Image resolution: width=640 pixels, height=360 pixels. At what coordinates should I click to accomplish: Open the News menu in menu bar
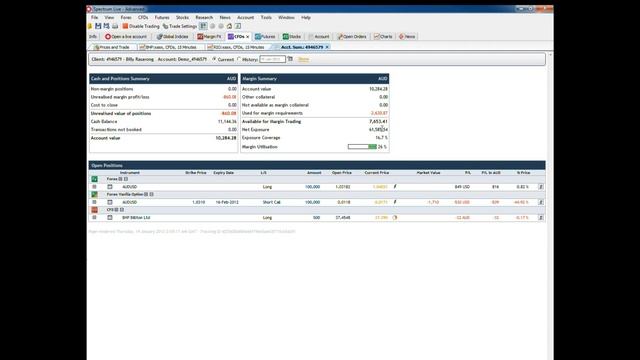click(x=225, y=18)
